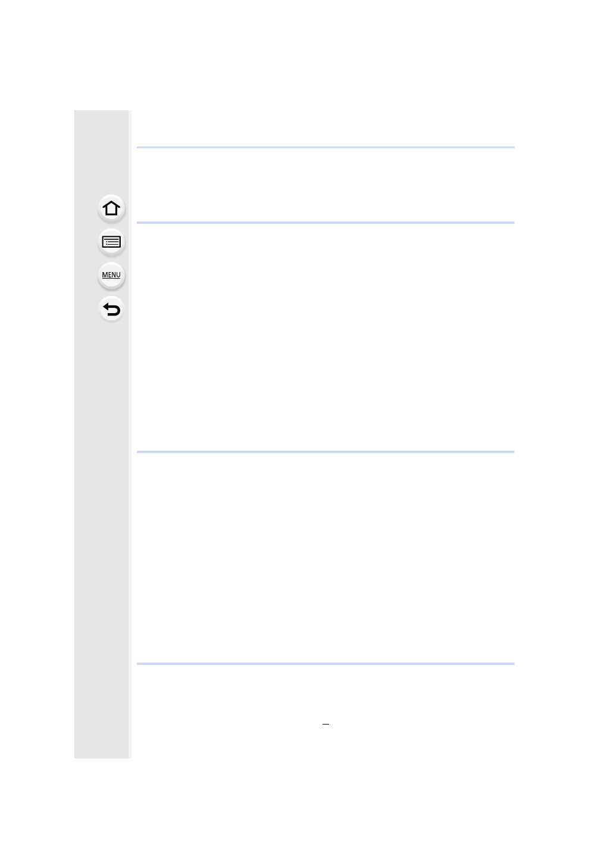This screenshot has height=868, width=614.
Task: Click blank area under second divider
Action: (x=325, y=337)
